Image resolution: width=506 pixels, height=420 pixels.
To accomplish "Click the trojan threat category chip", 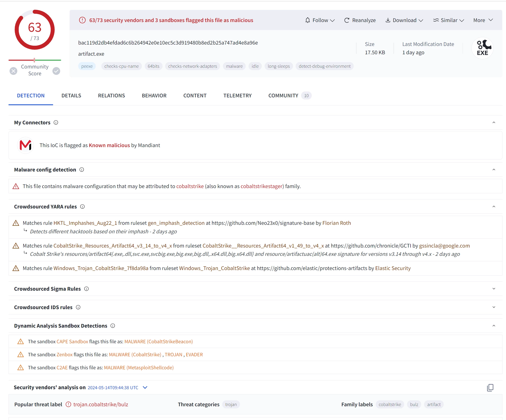I will coord(231,405).
